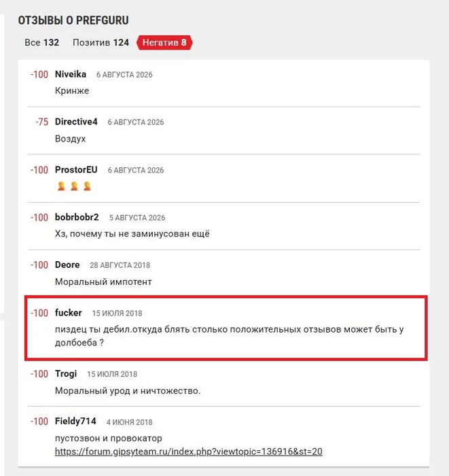This screenshot has width=449, height=476.
Task: Click the 'Моральный импотент' review text
Action: click(103, 282)
